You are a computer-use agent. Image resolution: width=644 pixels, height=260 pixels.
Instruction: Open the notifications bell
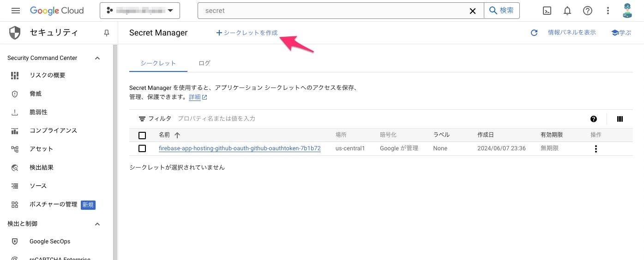[x=567, y=11]
